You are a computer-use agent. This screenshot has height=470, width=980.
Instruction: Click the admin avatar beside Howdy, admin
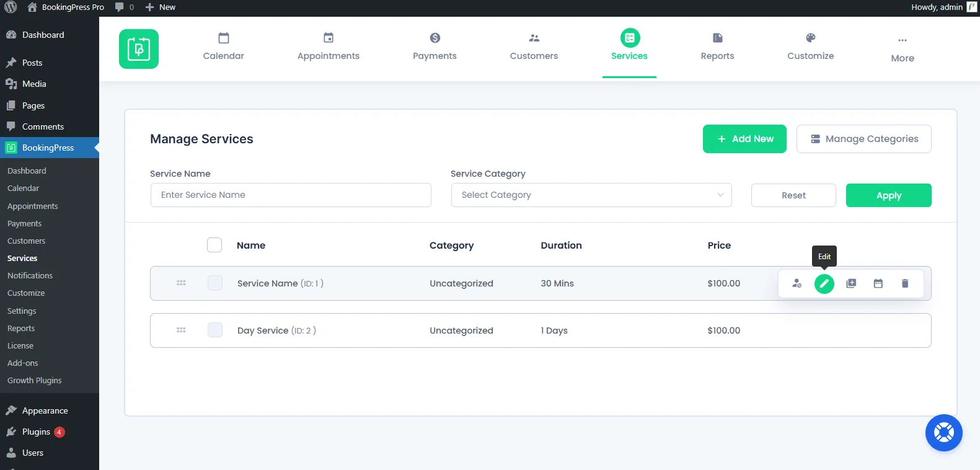[x=972, y=7]
